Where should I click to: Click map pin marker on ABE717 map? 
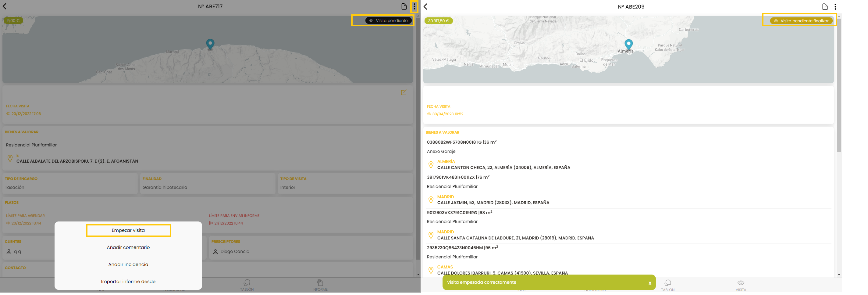(x=210, y=44)
